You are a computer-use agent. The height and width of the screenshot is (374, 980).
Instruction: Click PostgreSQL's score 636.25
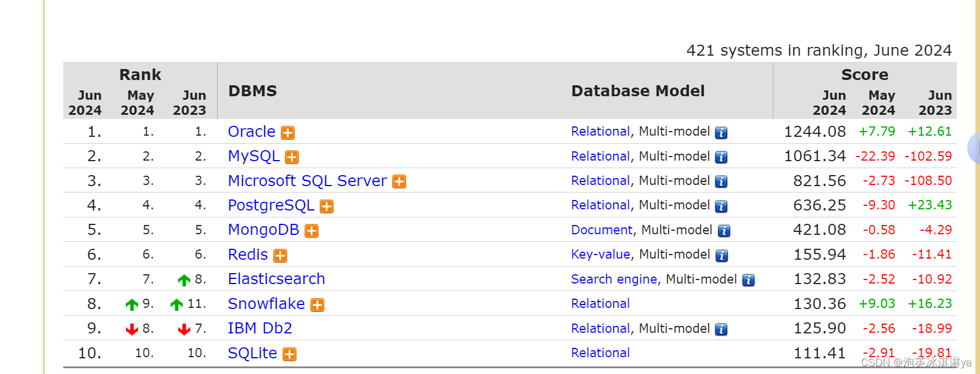coord(819,205)
